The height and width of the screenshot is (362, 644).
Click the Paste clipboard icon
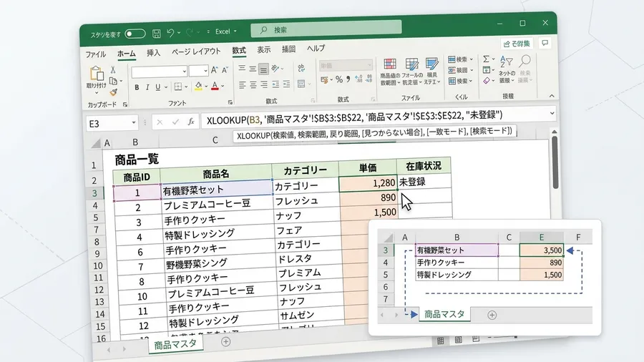[97, 74]
